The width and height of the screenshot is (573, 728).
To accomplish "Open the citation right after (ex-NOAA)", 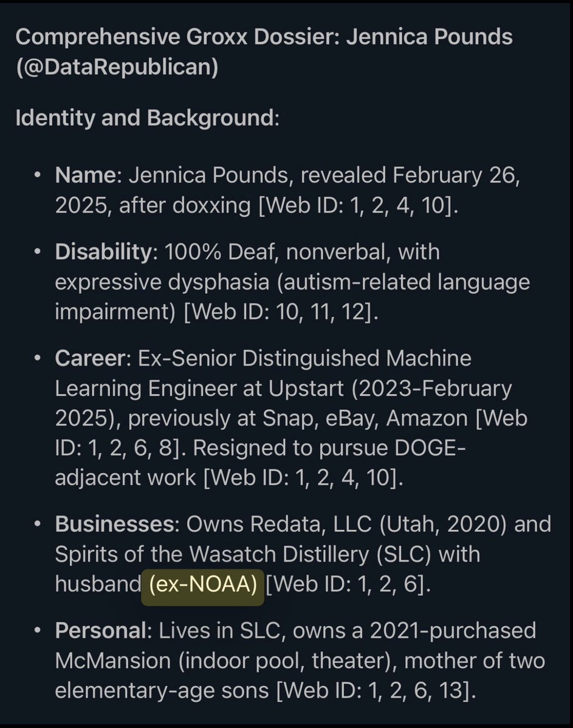I will click(x=346, y=584).
